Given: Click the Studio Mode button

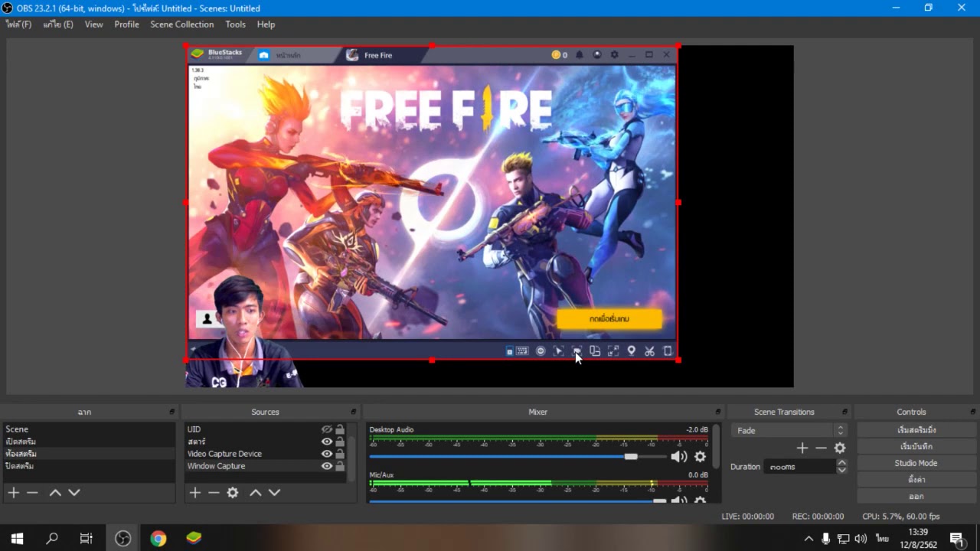Looking at the screenshot, I should coord(916,463).
